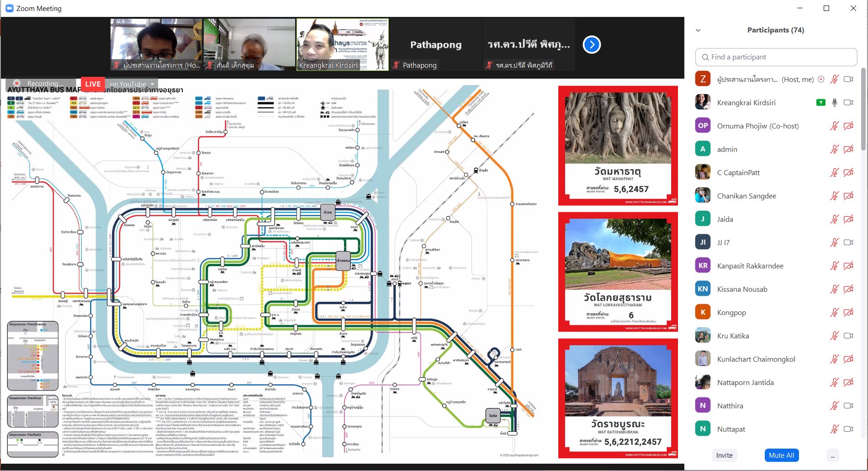Open the on YouTube live dropdown arrow

(x=152, y=84)
